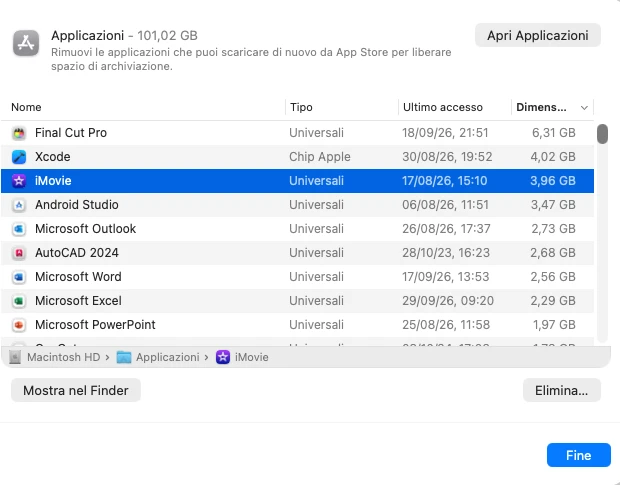This screenshot has height=485, width=620.
Task: Click the 17/09/26, 13:53 access date
Action: (446, 277)
